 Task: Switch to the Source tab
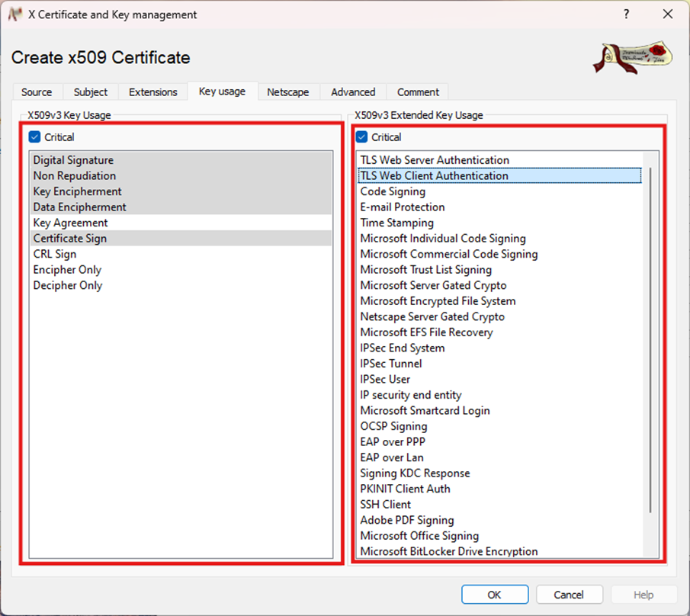pos(37,92)
